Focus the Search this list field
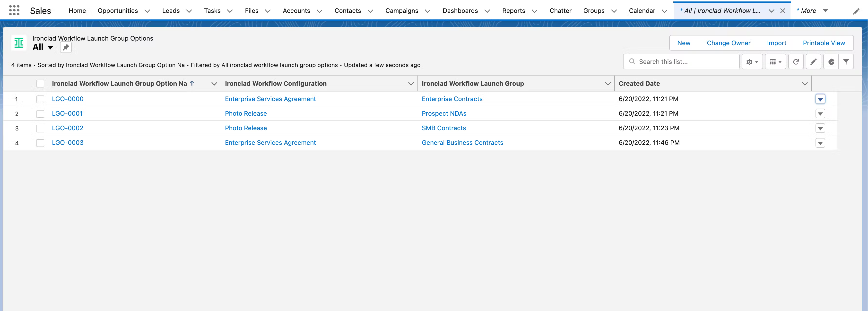The height and width of the screenshot is (311, 868). tap(681, 62)
